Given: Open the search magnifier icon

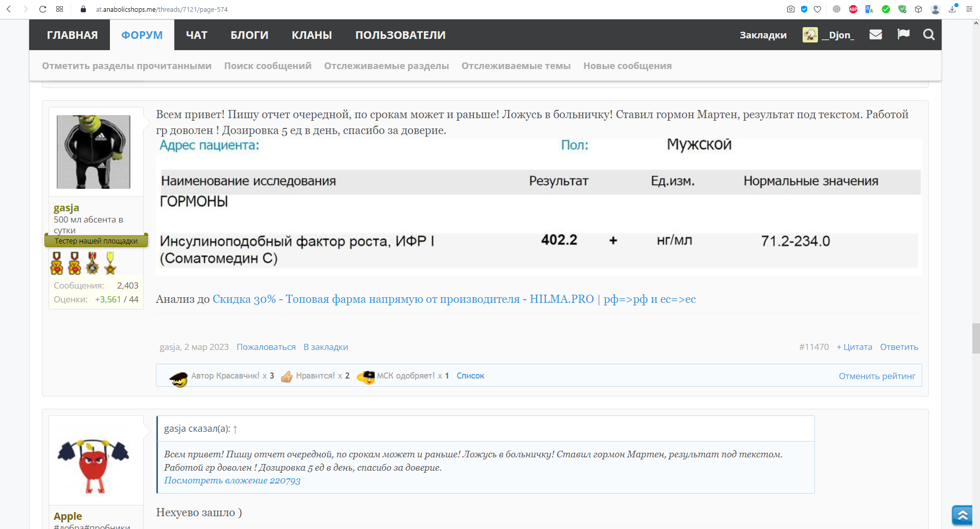Looking at the screenshot, I should (x=928, y=35).
